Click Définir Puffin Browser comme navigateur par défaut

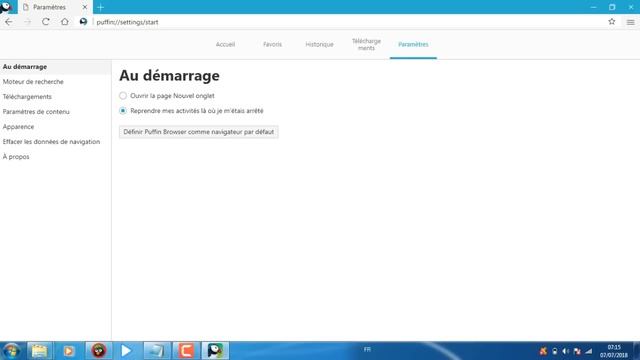click(199, 132)
